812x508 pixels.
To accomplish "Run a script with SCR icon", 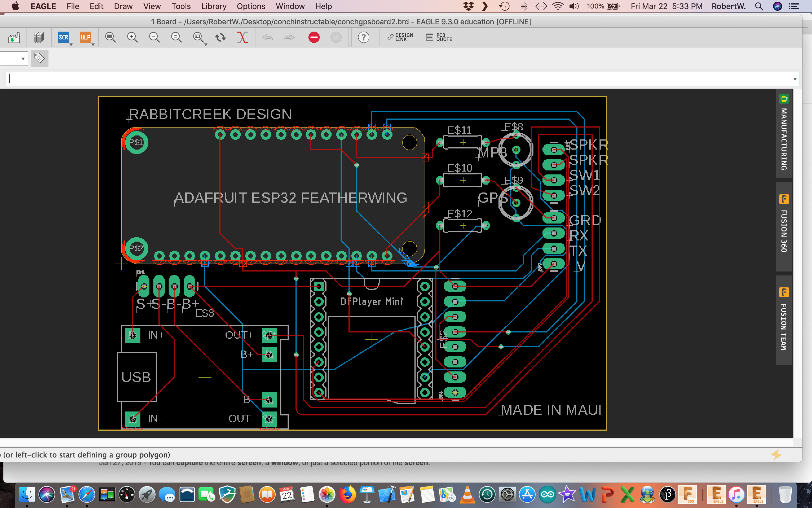I will click(x=63, y=37).
